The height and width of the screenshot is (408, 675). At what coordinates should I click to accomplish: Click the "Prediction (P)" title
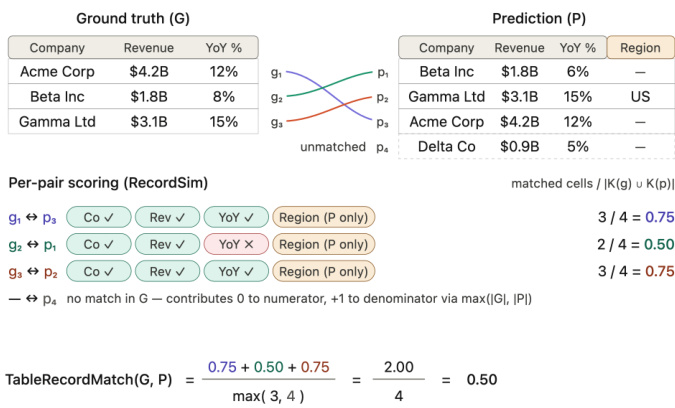tap(537, 18)
